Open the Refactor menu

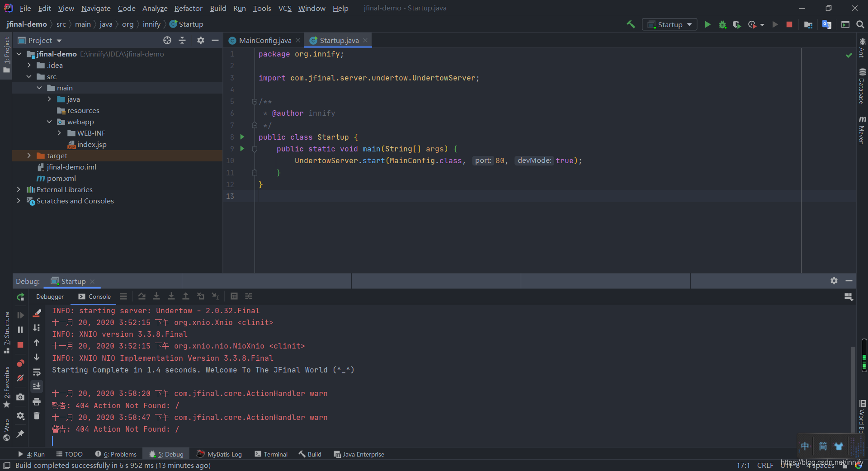[188, 8]
